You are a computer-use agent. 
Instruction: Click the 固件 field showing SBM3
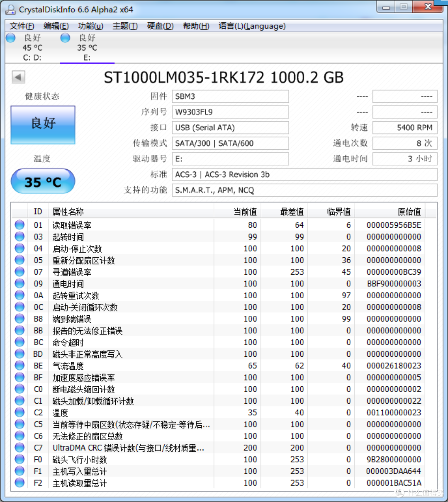tap(230, 96)
